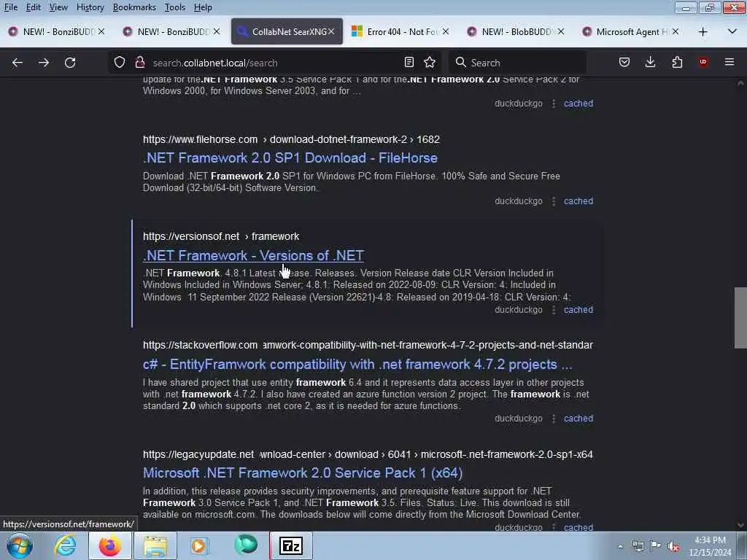Open the tracking protection shield icon
The image size is (747, 560).
click(120, 63)
